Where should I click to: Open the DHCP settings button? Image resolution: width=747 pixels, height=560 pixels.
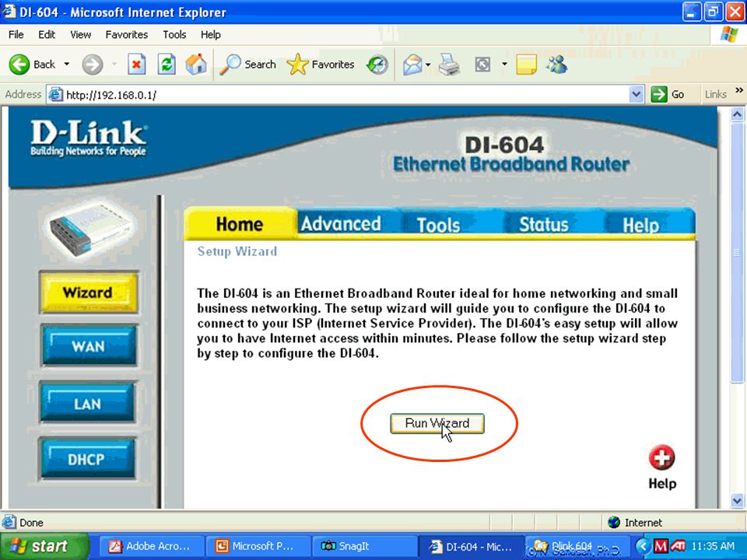(x=88, y=459)
